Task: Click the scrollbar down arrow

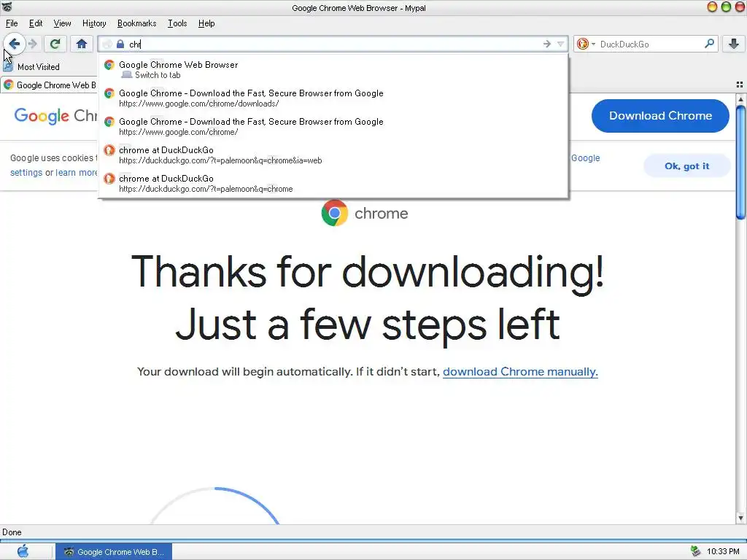Action: pos(740,518)
